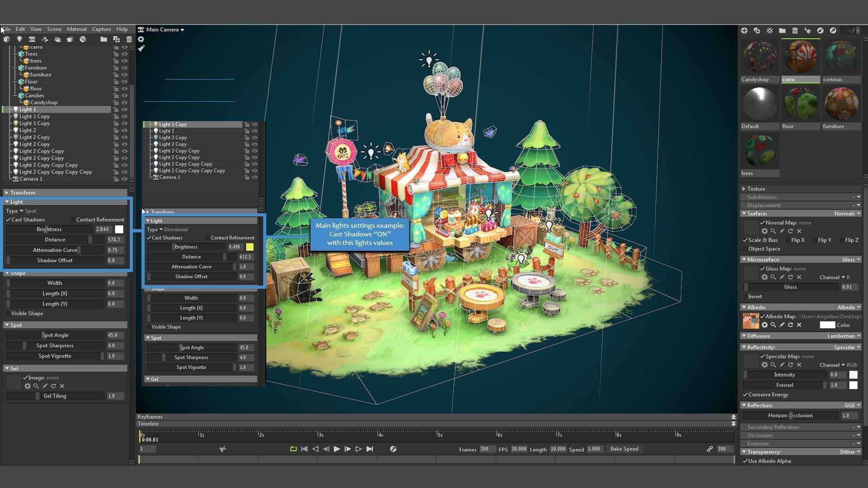Add a new light from scene toolbar
The width and height of the screenshot is (868, 488).
point(19,39)
